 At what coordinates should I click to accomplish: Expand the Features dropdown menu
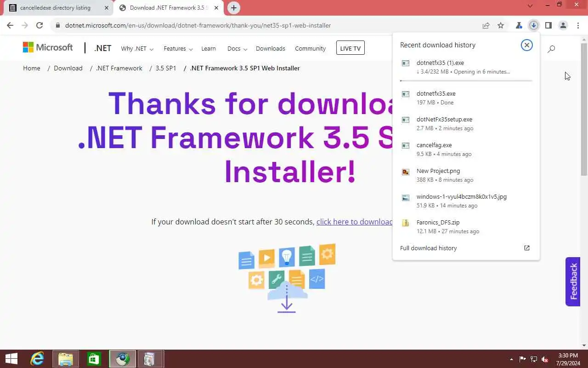click(x=178, y=48)
